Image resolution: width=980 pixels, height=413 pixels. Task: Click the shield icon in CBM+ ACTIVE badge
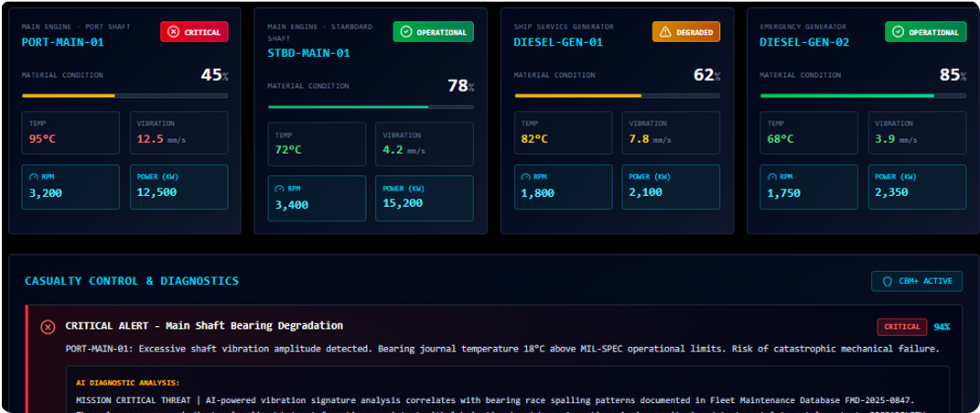point(887,281)
